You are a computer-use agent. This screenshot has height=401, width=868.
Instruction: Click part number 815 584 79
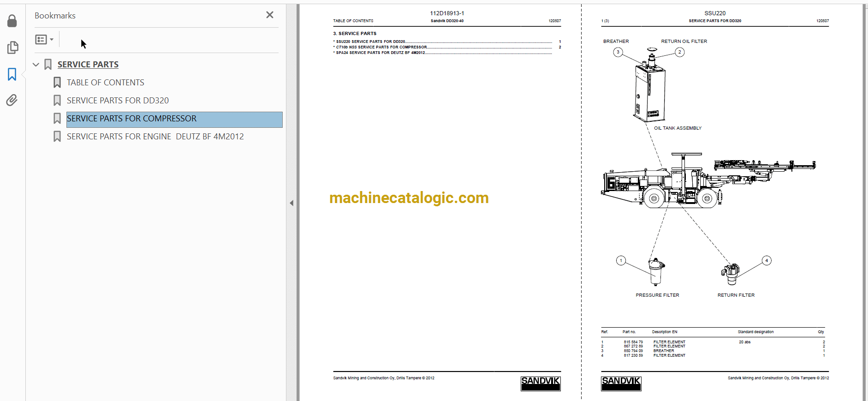[633, 342]
